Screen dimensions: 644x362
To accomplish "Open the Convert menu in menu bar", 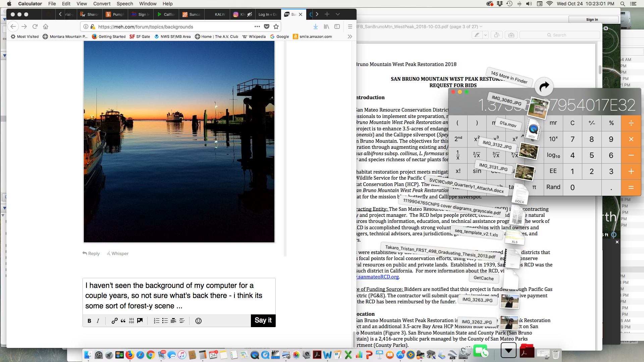I will (102, 4).
